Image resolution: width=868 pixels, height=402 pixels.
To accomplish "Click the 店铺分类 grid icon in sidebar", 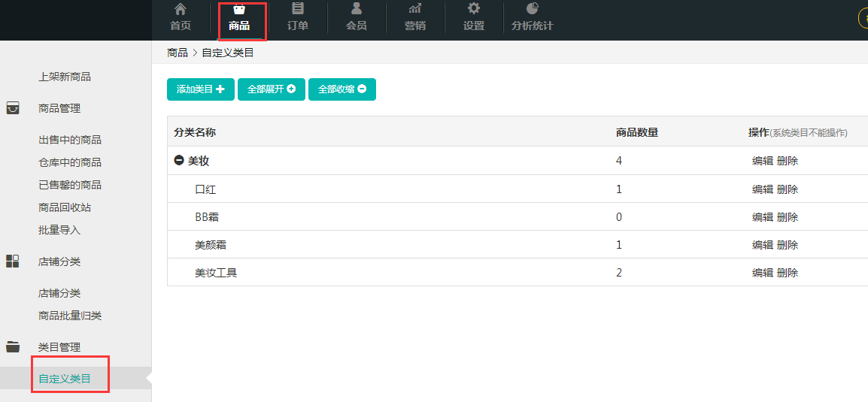I will pos(13,261).
